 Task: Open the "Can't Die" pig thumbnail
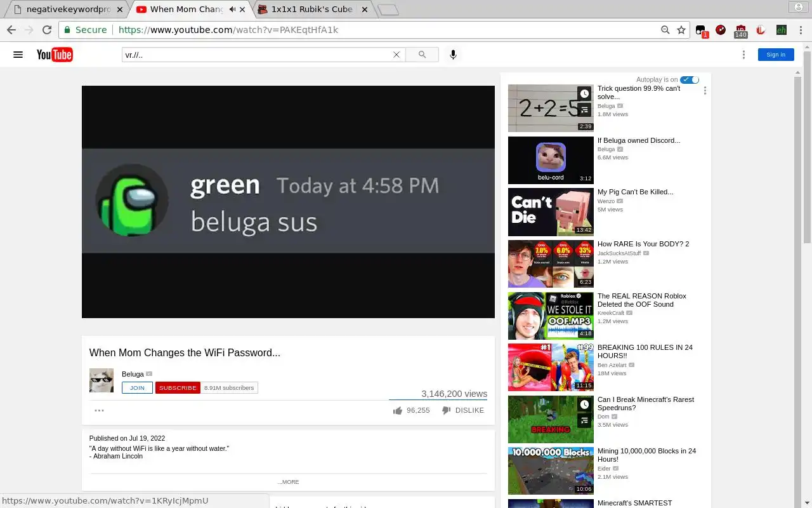click(x=551, y=211)
